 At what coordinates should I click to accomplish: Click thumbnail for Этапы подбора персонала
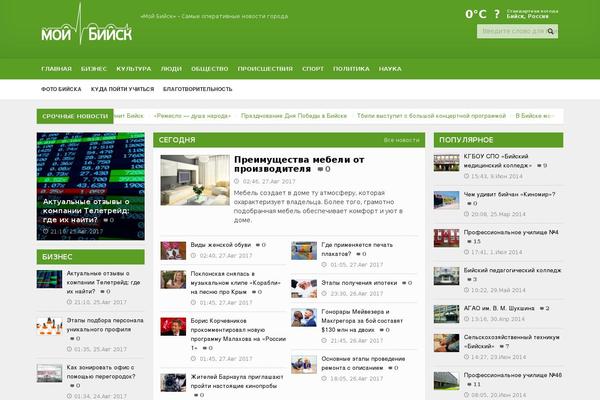49,326
